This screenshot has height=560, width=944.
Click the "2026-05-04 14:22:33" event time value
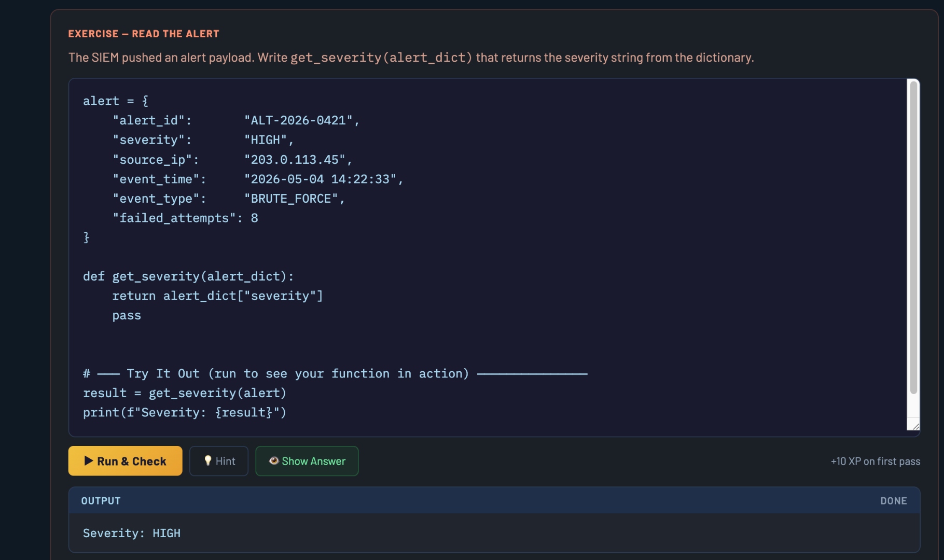[x=320, y=179]
